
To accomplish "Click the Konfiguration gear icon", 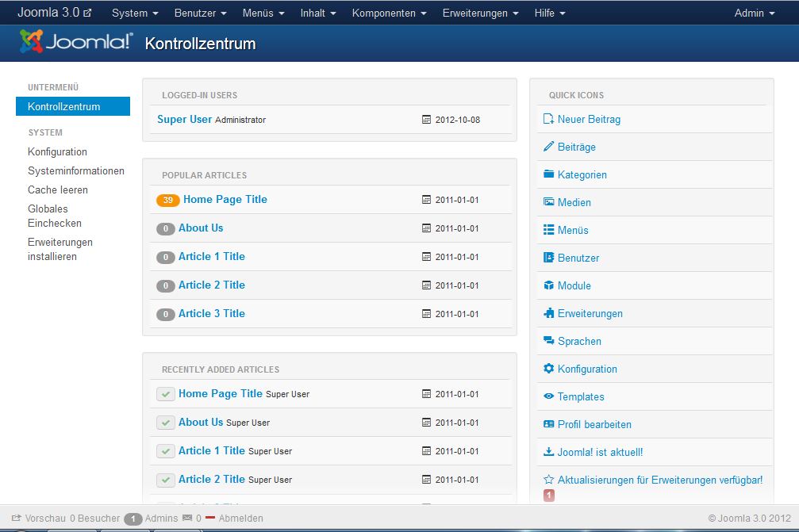I will coord(547,369).
